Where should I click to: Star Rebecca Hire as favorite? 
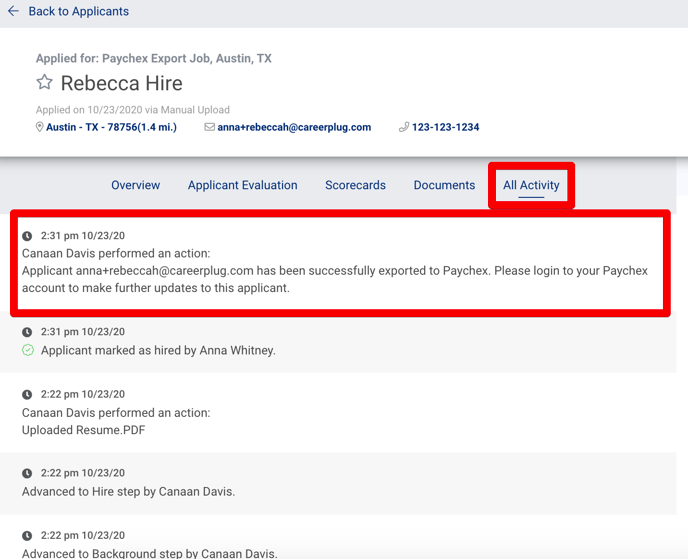[44, 82]
